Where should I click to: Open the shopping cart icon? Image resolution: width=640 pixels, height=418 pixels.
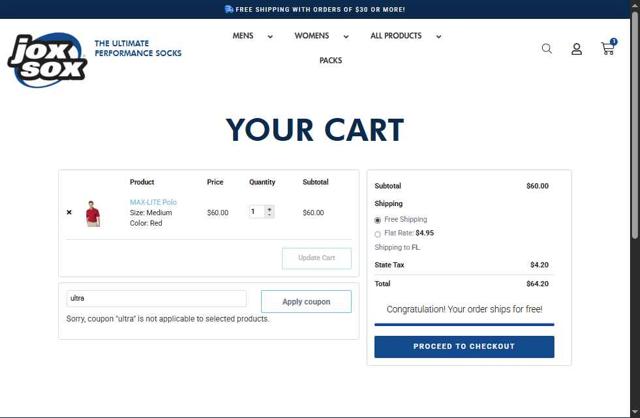pyautogui.click(x=608, y=48)
